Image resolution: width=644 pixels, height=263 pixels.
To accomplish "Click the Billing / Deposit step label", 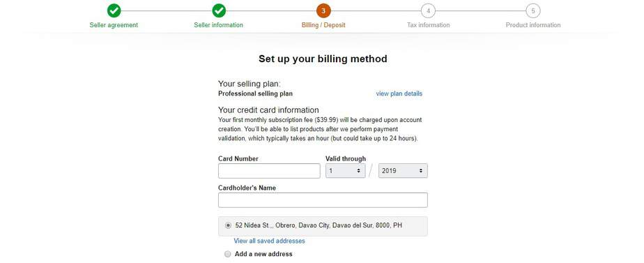I will click(x=323, y=25).
